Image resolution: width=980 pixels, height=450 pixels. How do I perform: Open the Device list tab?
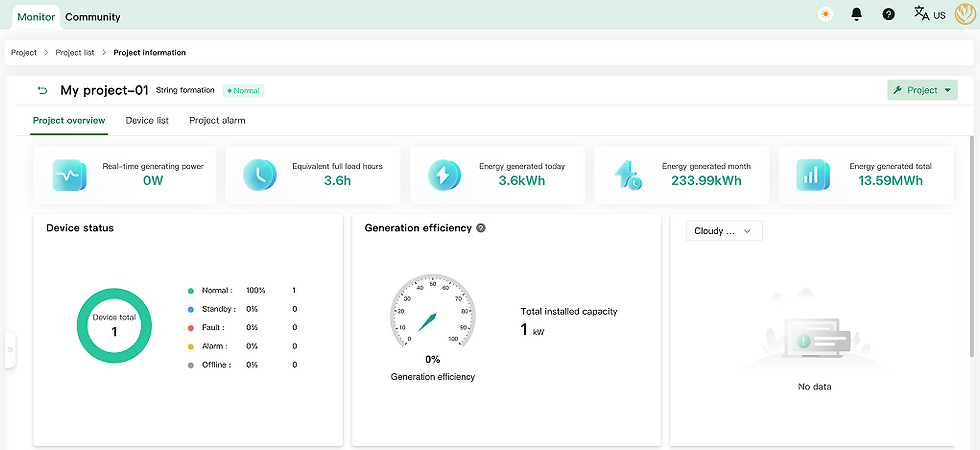[147, 121]
